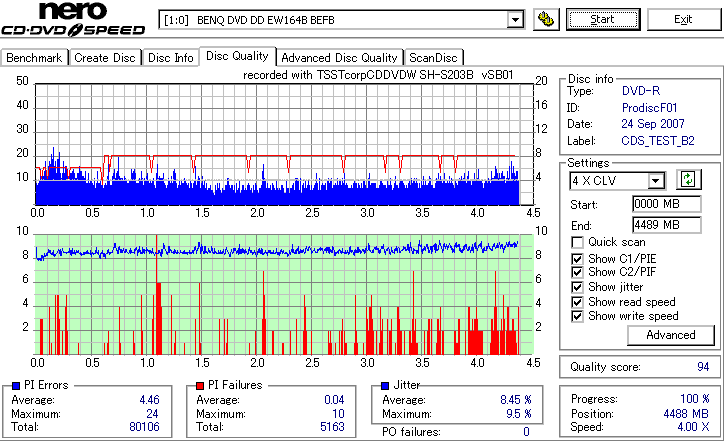Toggle Show jitter checkbox

(577, 287)
